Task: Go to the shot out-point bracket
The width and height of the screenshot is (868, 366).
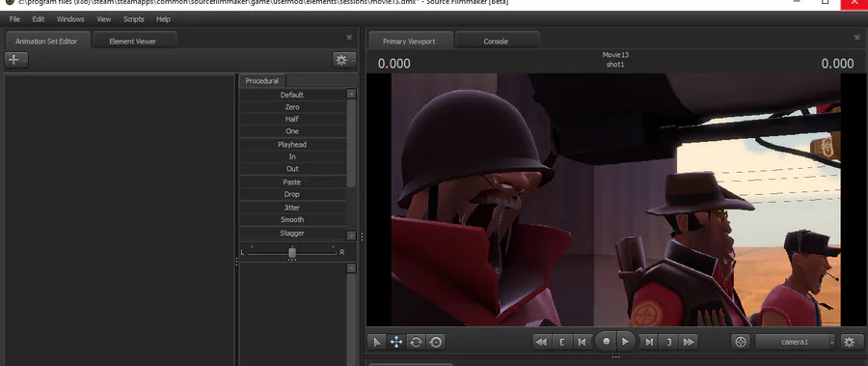Action: [x=668, y=342]
